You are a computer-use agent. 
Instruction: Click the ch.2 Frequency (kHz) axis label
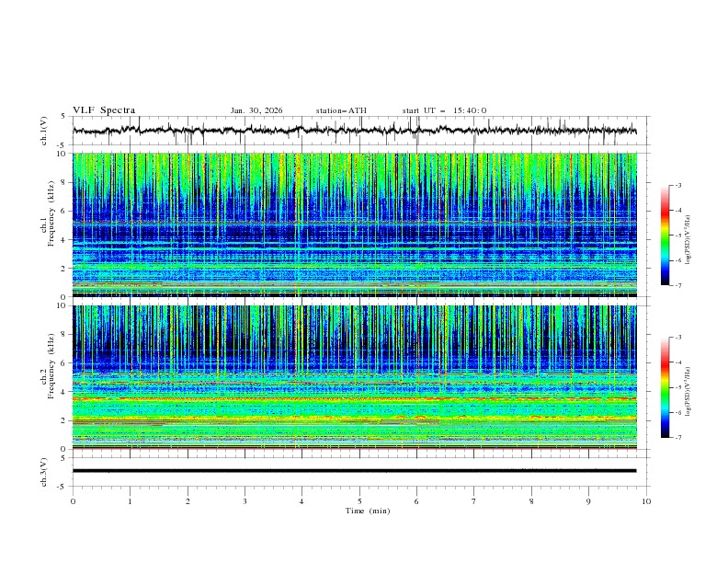(x=48, y=366)
